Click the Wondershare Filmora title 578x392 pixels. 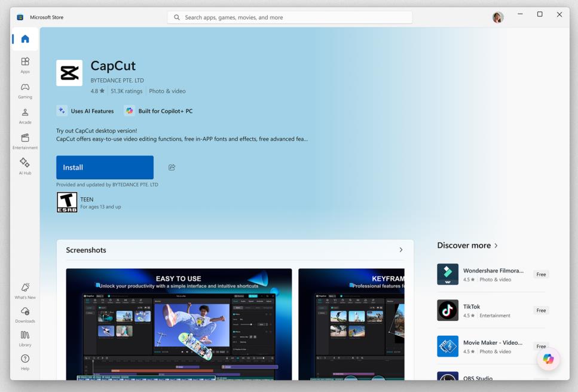(493, 271)
